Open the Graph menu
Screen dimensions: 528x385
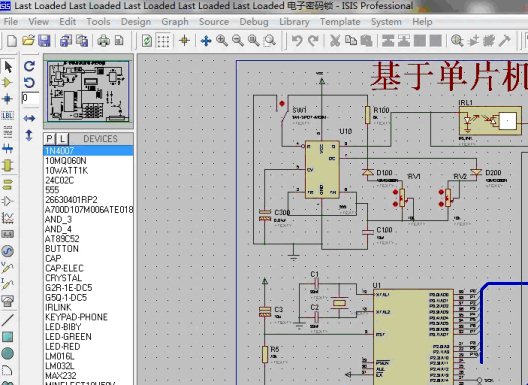pos(175,22)
